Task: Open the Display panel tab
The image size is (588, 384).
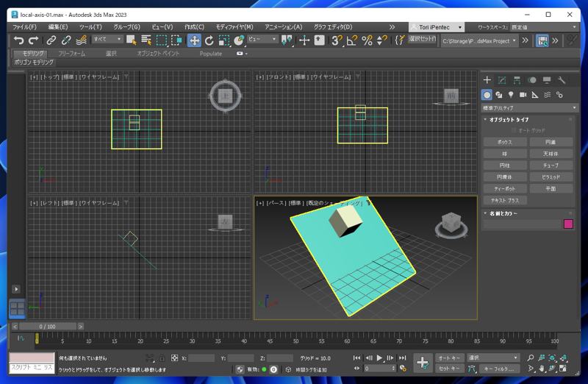Action: 547,80
